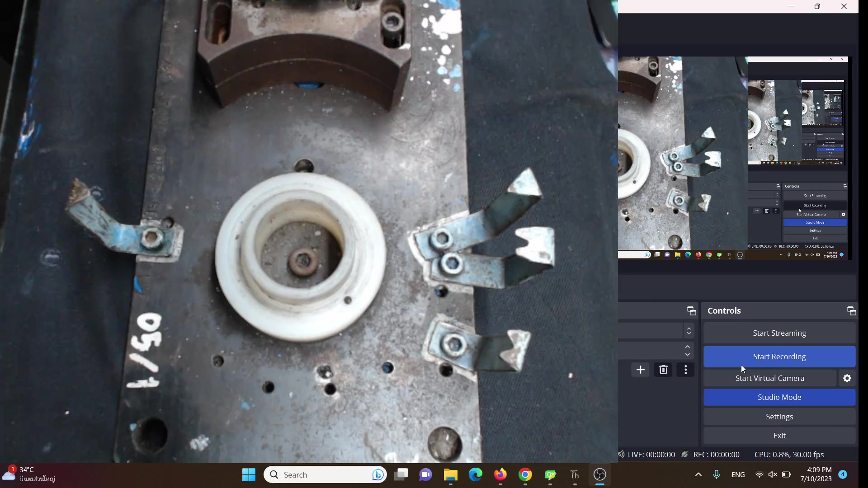868x488 pixels.
Task: Add a new source with the plus icon
Action: tap(640, 370)
